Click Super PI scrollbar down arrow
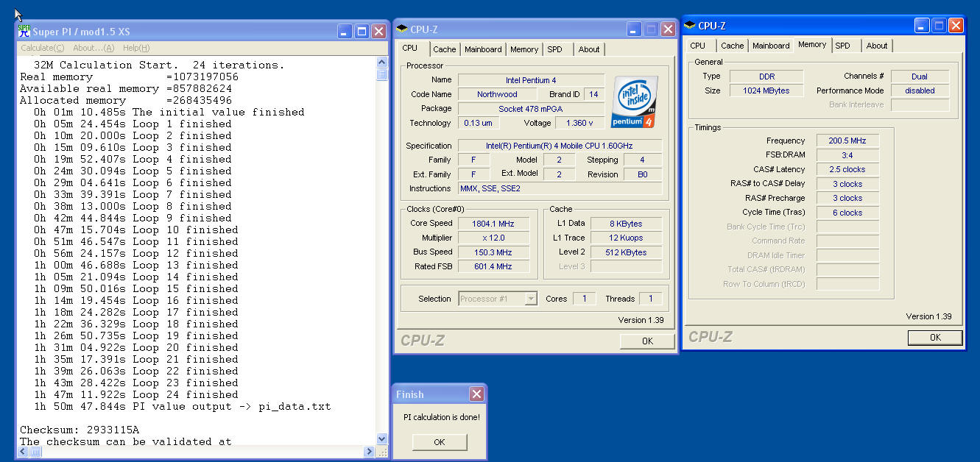This screenshot has height=462, width=980. click(381, 439)
